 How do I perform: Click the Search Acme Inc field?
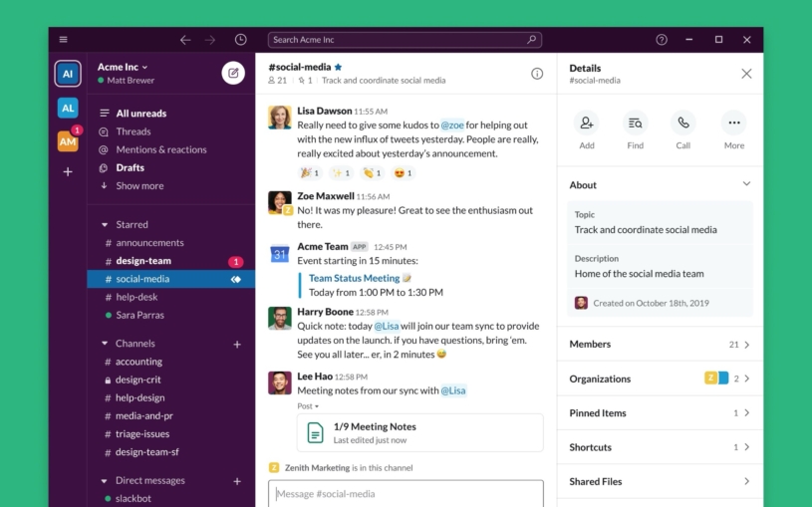[x=405, y=40]
